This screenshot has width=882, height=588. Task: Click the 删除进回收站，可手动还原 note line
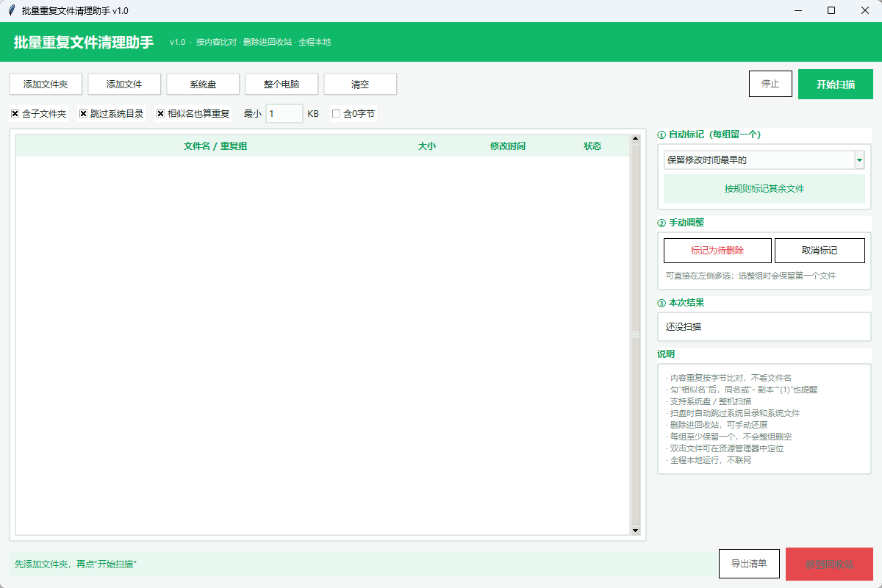717,425
